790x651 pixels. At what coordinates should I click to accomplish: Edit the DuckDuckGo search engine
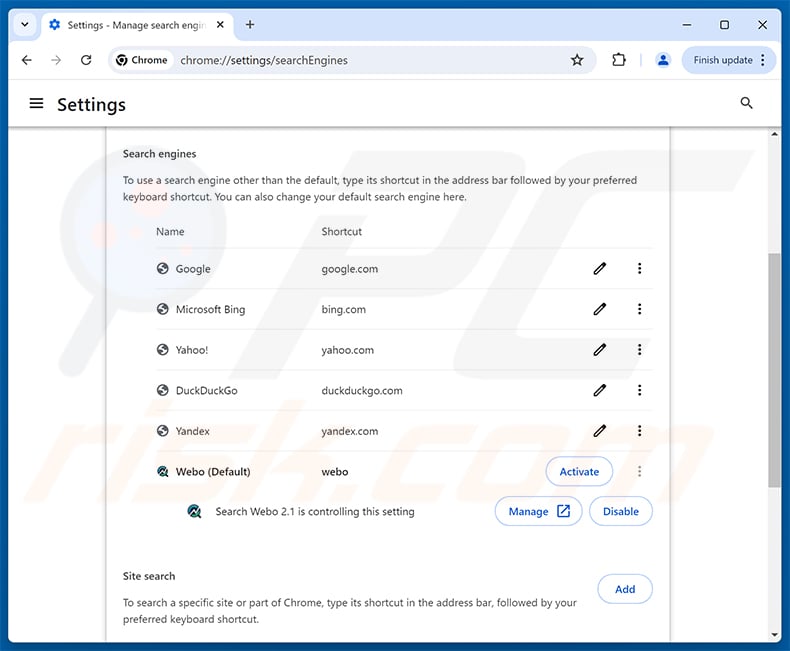(x=600, y=390)
